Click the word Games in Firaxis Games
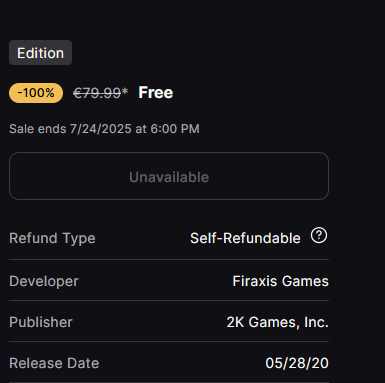This screenshot has height=383, width=385. 305,281
